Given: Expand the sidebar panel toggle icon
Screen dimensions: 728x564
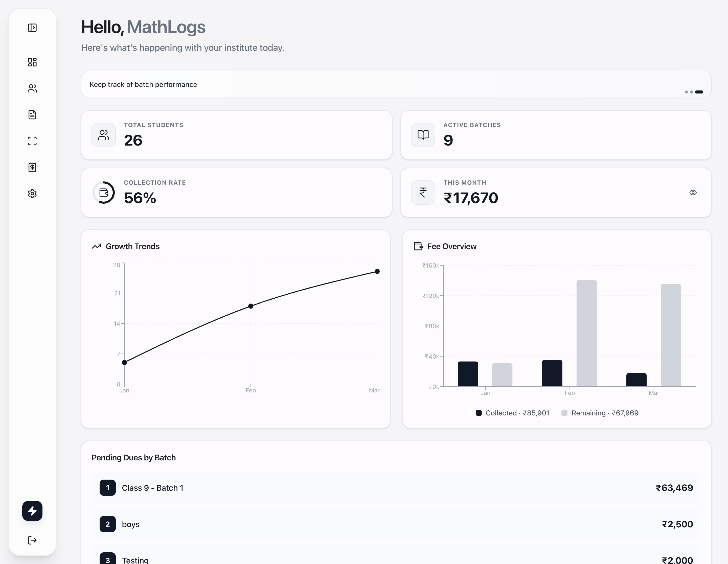Looking at the screenshot, I should click(32, 28).
